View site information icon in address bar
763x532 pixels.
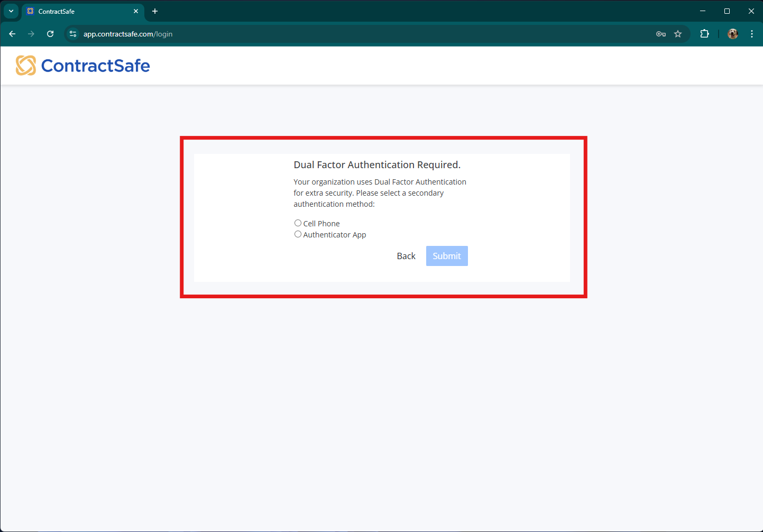(72, 33)
